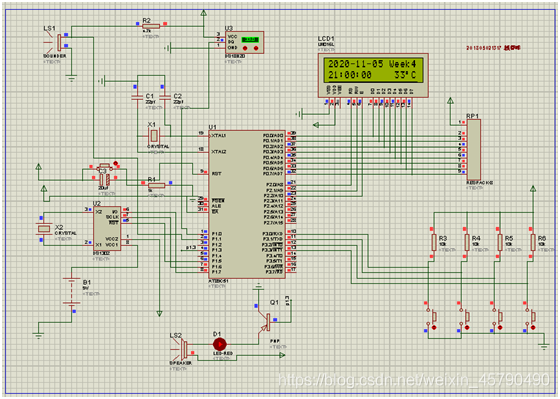Select the U2 DS1302 clock chip
The image size is (560, 399).
(107, 228)
